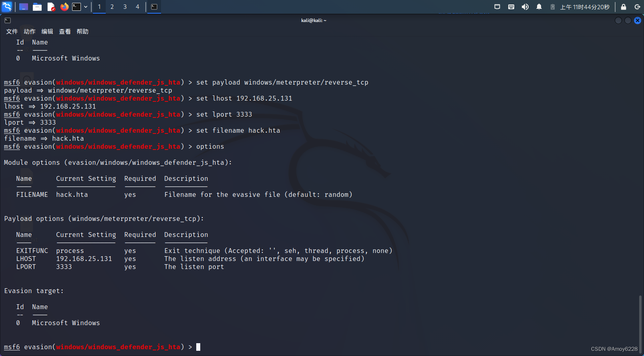The width and height of the screenshot is (644, 356).
Task: Click the 'set lhost 192.168.25.131' command text
Action: [x=244, y=99]
